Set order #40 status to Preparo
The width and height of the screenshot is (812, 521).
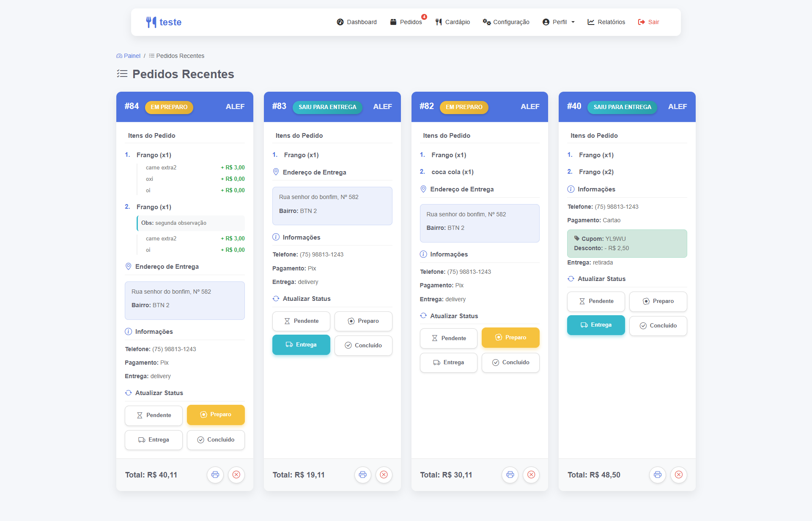coord(658,301)
